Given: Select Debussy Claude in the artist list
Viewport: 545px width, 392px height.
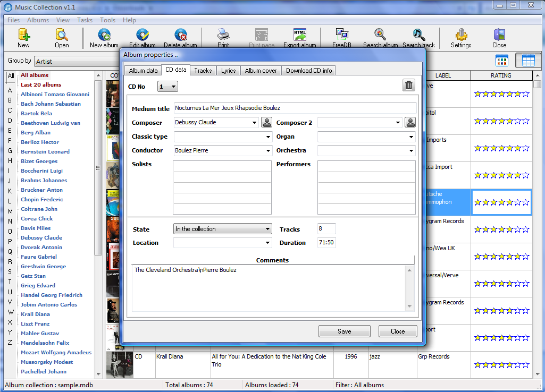Looking at the screenshot, I should click(x=41, y=238).
